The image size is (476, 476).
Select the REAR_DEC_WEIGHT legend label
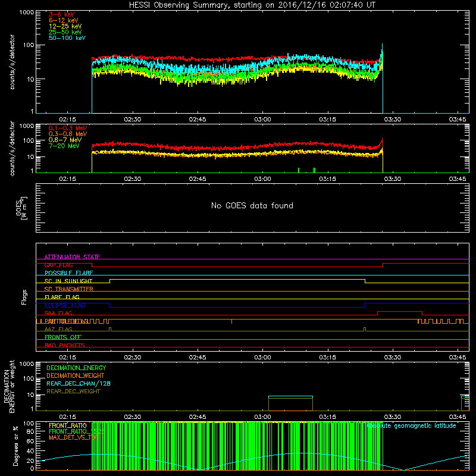[x=73, y=392]
